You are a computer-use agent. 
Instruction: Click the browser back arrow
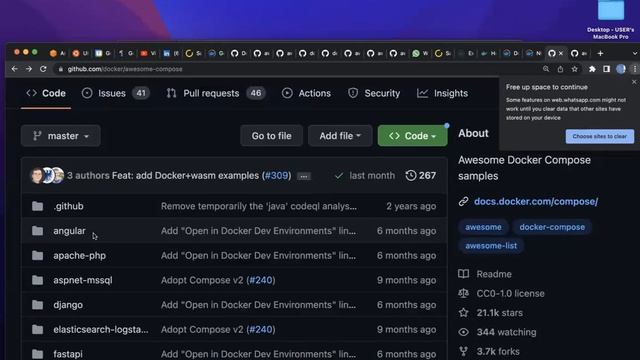15,69
